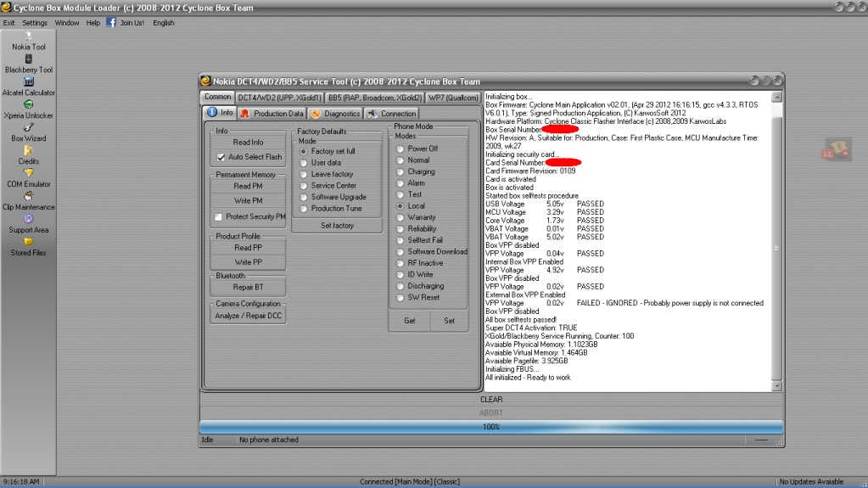The height and width of the screenshot is (488, 868).
Task: Click Write PM button
Action: 248,200
